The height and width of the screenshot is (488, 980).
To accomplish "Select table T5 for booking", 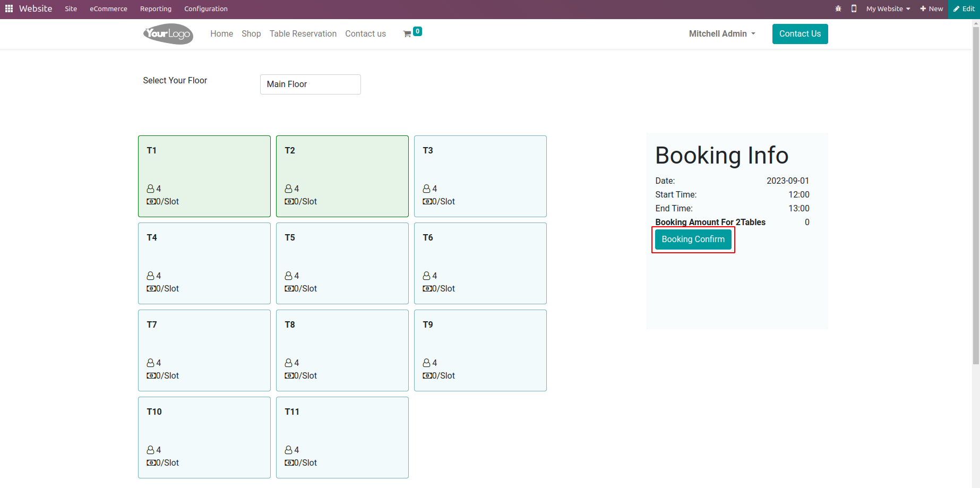I will tap(342, 263).
